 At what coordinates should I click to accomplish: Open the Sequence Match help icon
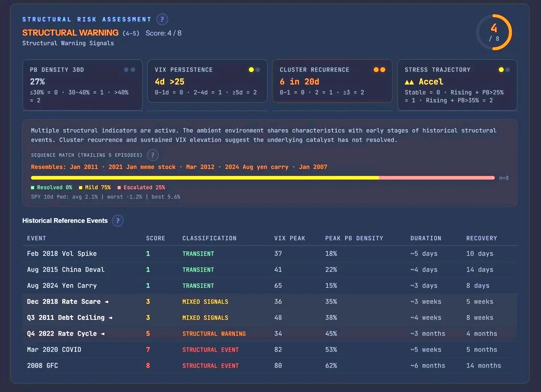click(x=153, y=155)
